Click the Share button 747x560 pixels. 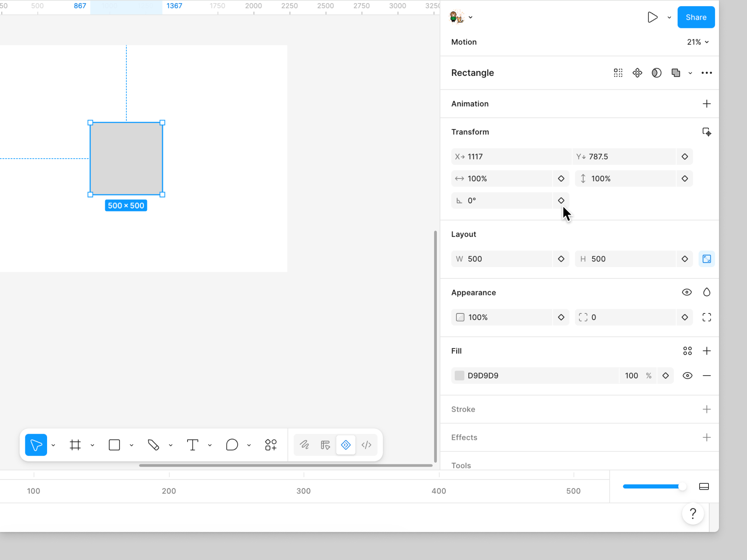[696, 17]
